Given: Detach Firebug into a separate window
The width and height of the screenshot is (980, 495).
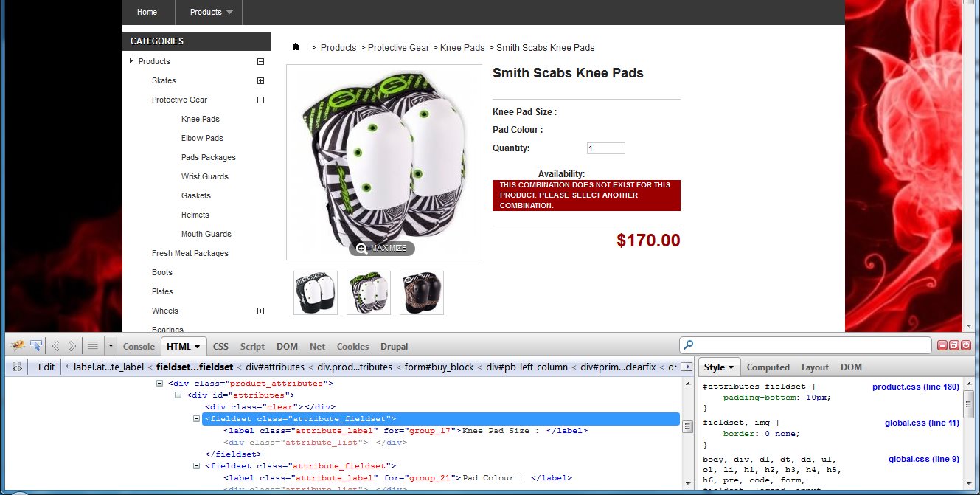Looking at the screenshot, I should tap(953, 345).
